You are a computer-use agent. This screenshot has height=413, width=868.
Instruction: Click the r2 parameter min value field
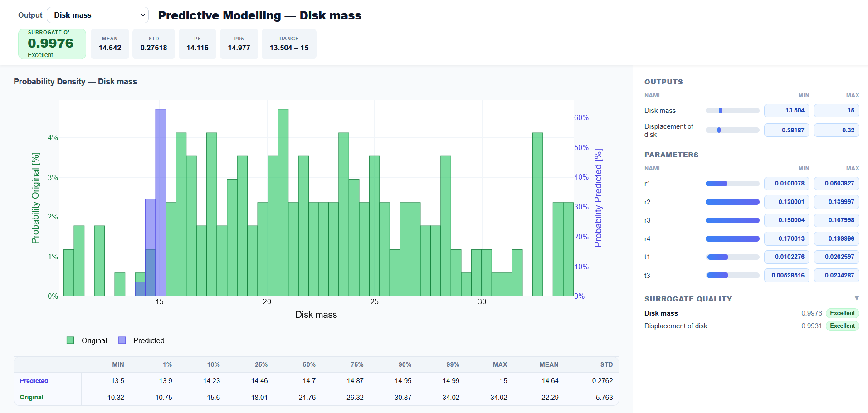[x=786, y=202]
